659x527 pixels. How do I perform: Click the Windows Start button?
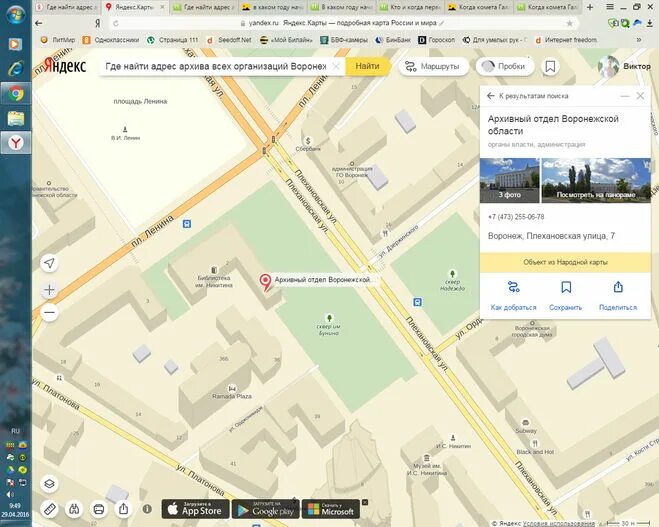pos(16,14)
